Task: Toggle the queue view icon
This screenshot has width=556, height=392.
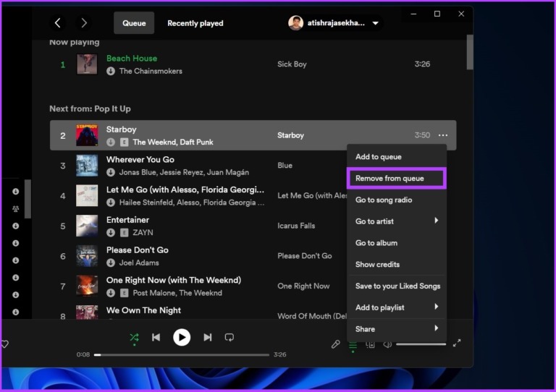Action: click(353, 346)
